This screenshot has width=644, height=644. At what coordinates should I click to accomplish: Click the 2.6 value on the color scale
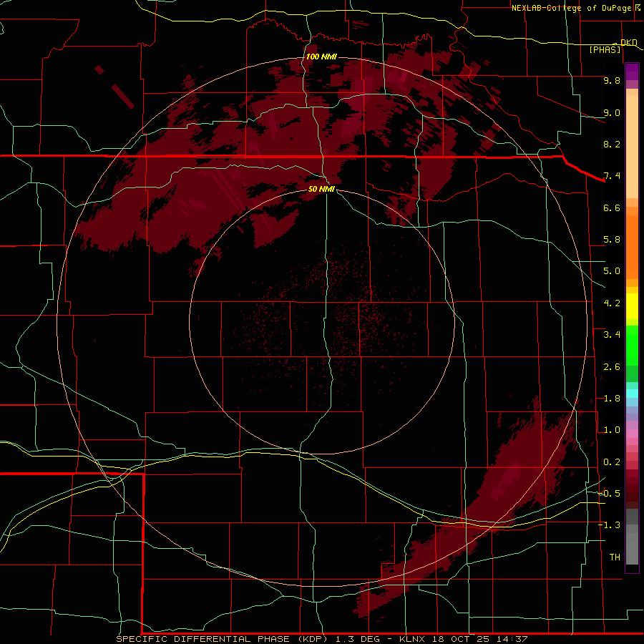(612, 367)
